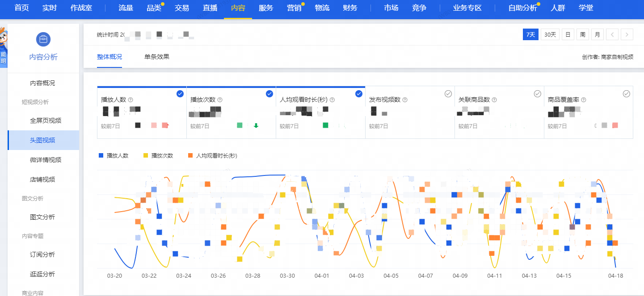Open 市场 in top navigation
This screenshot has width=644, height=296.
[x=391, y=8]
